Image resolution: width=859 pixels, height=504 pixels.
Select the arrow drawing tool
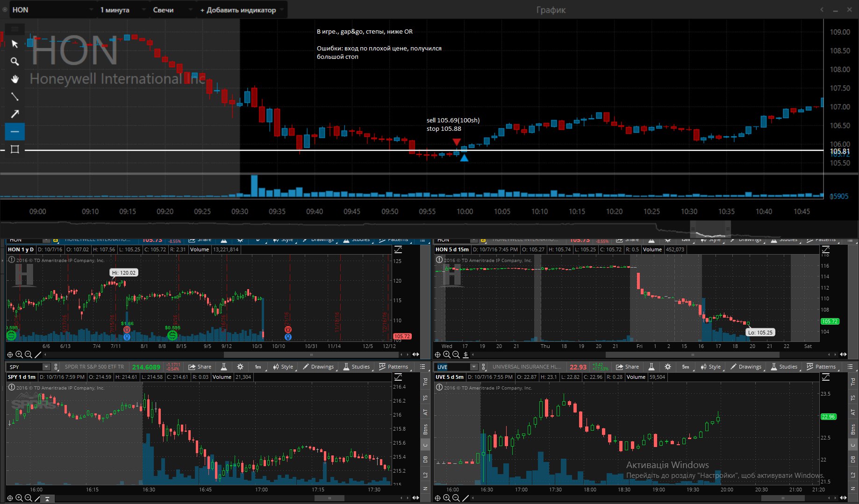click(x=14, y=114)
